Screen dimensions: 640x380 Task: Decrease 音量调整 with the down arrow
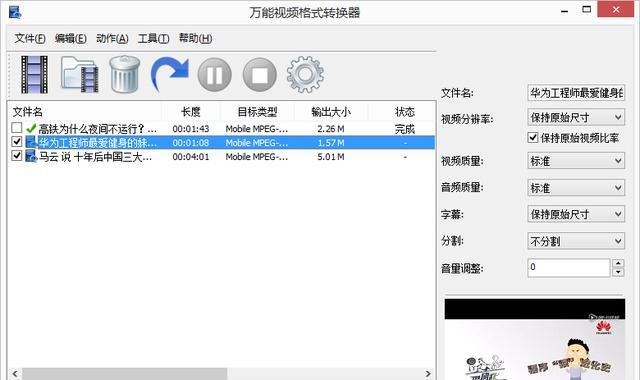pos(618,272)
